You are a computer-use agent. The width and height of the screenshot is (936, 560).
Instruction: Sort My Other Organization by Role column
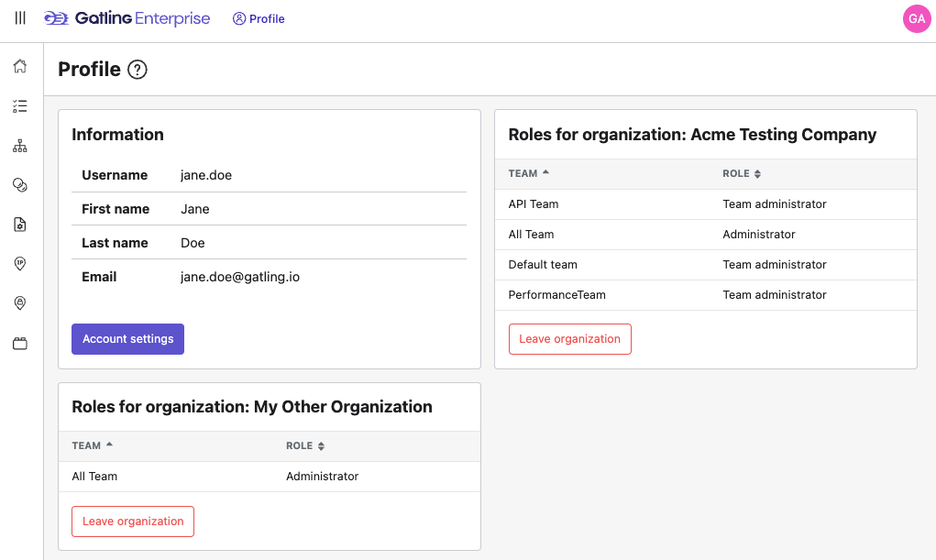[305, 445]
